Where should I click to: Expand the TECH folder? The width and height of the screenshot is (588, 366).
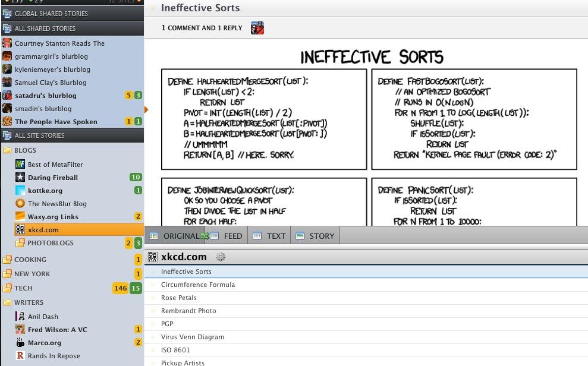(x=7, y=288)
